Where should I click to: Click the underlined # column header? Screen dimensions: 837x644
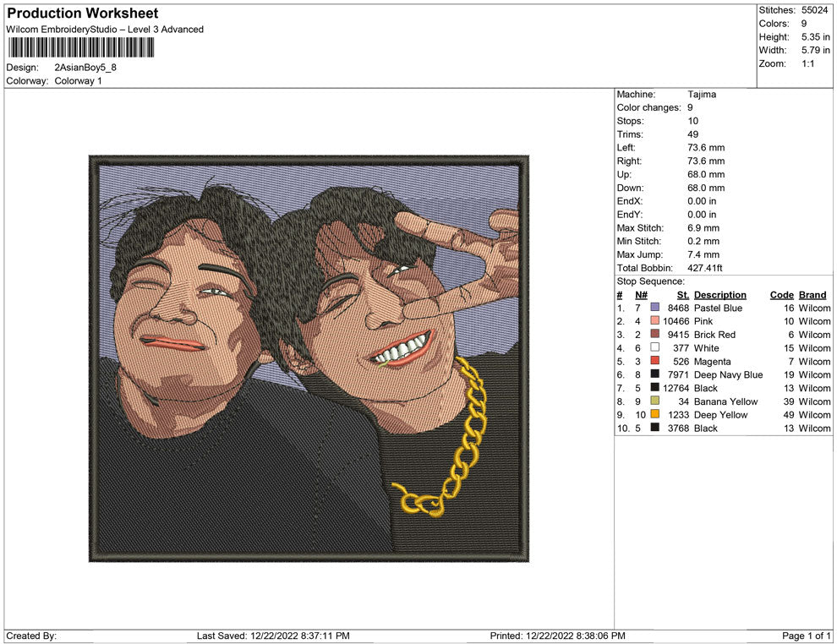tap(619, 295)
